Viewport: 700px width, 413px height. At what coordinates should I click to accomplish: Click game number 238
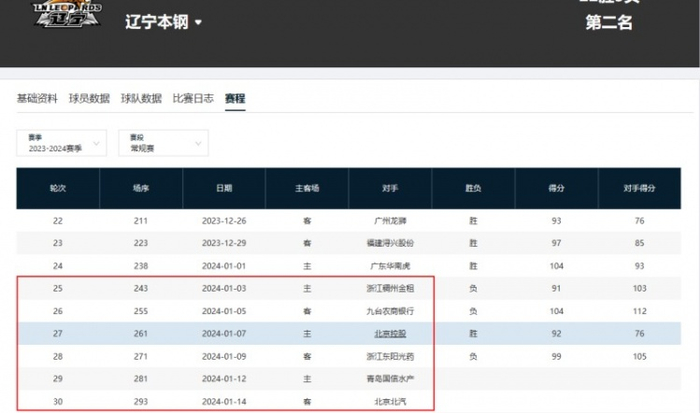141,266
